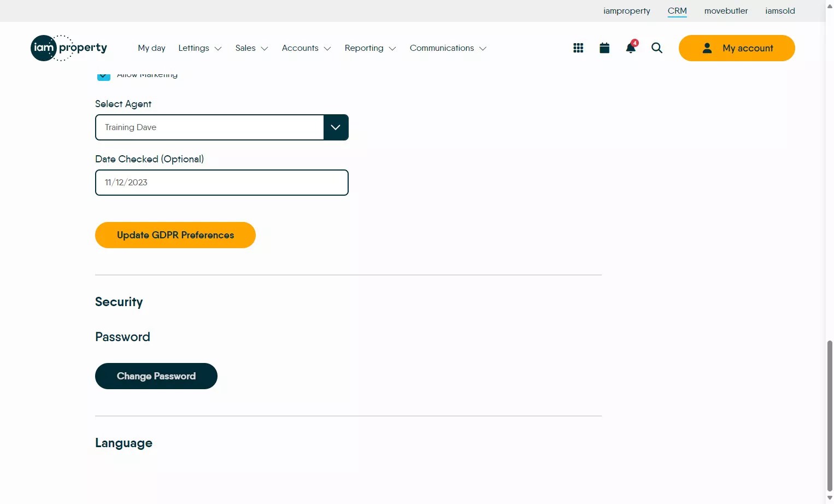View notifications via the bell icon
Viewport: 834px width, 504px height.
tap(630, 48)
